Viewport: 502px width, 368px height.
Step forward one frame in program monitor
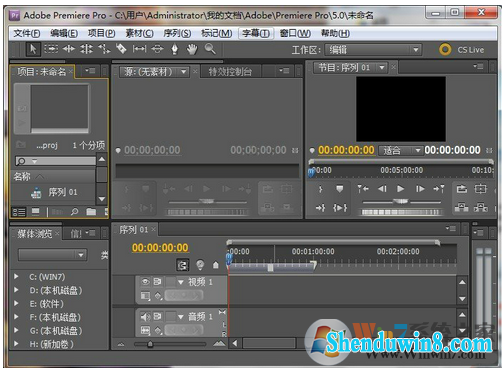click(x=420, y=189)
